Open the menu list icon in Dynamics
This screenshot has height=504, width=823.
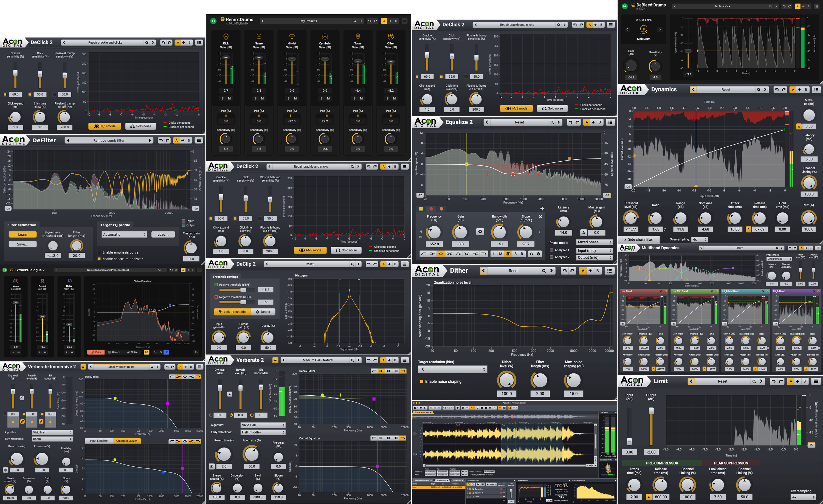pos(816,89)
